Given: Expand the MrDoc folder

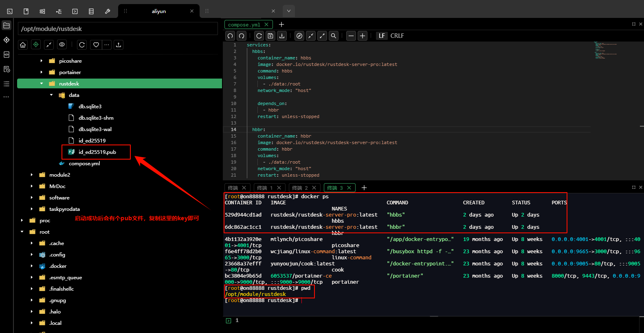Looking at the screenshot, I should (32, 186).
